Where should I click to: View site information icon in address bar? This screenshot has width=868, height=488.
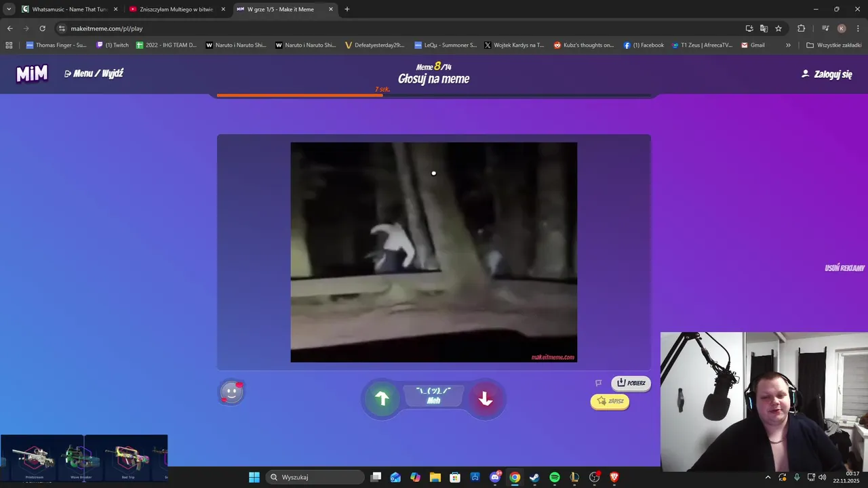click(x=62, y=28)
